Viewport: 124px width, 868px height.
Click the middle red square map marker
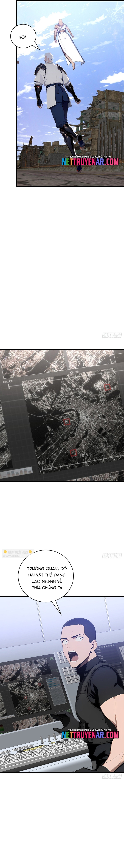point(67,421)
